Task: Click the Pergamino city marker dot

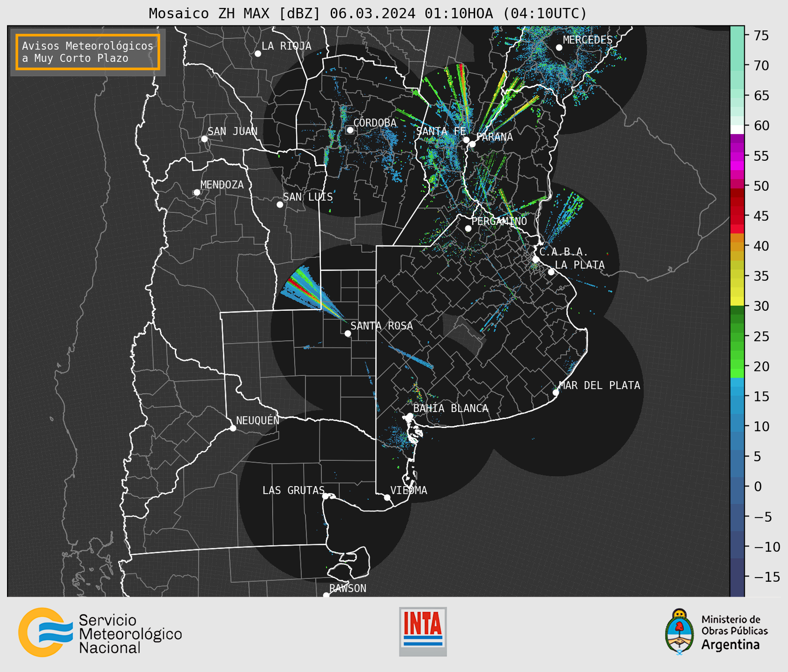Action: click(468, 229)
